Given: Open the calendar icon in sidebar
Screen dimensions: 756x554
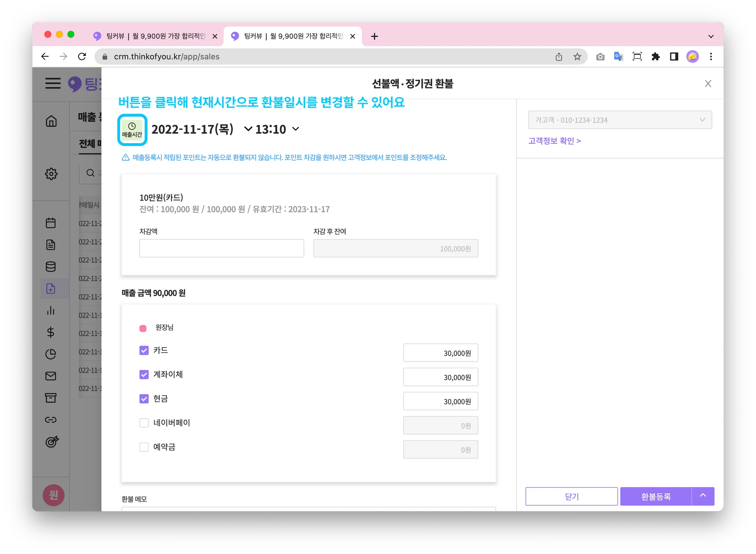Looking at the screenshot, I should [51, 223].
